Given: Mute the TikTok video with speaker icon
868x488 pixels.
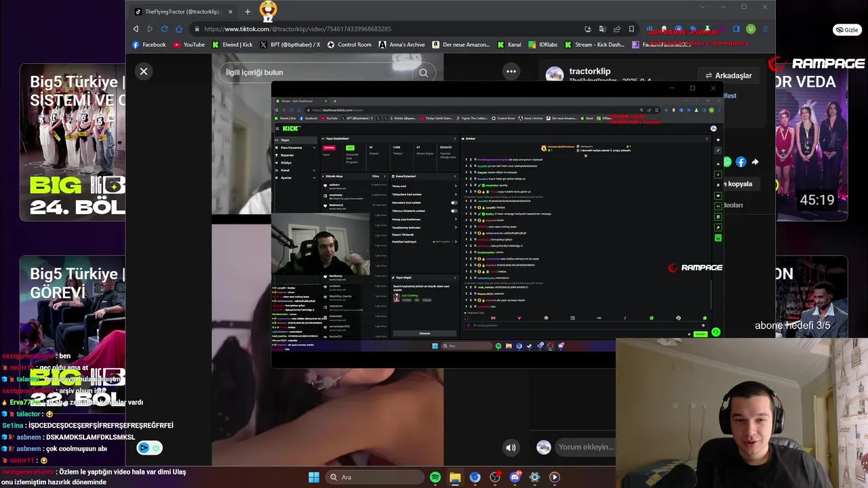Looking at the screenshot, I should (x=511, y=447).
